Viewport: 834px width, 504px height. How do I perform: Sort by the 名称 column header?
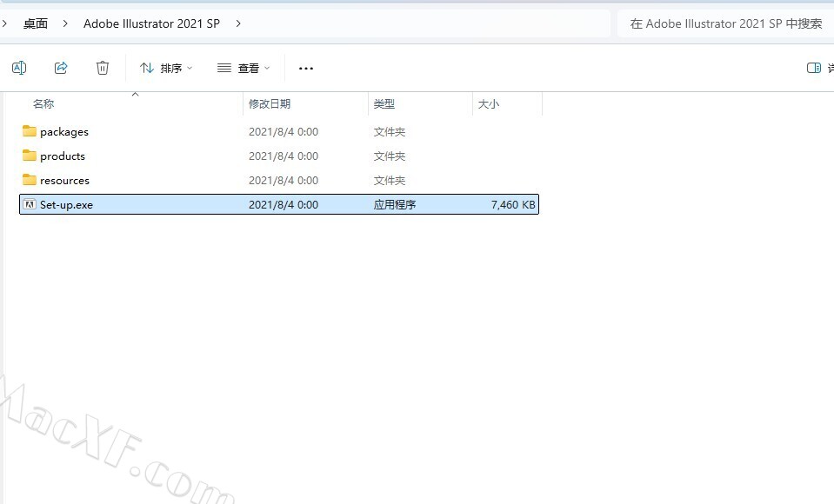coord(43,103)
